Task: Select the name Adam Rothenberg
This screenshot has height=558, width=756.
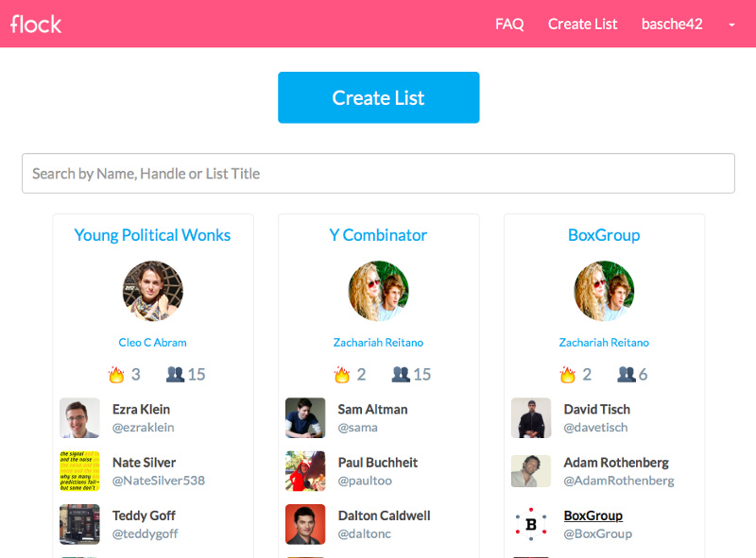Action: pos(616,463)
